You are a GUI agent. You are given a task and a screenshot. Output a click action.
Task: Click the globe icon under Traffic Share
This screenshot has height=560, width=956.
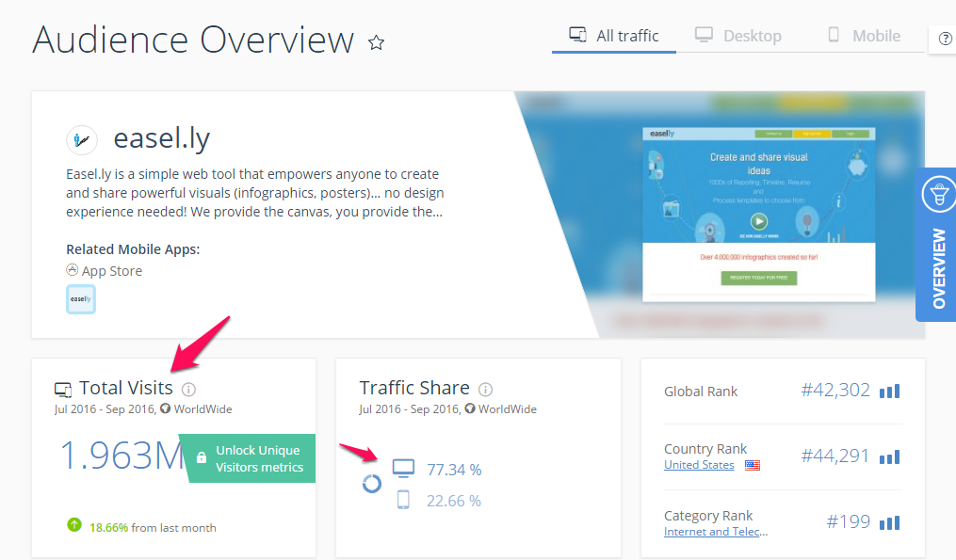pyautogui.click(x=469, y=408)
